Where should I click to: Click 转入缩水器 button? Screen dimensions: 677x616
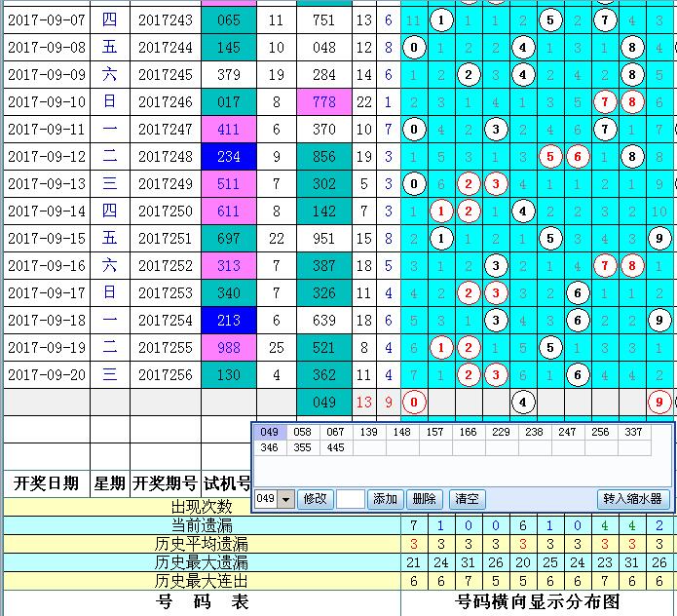633,499
